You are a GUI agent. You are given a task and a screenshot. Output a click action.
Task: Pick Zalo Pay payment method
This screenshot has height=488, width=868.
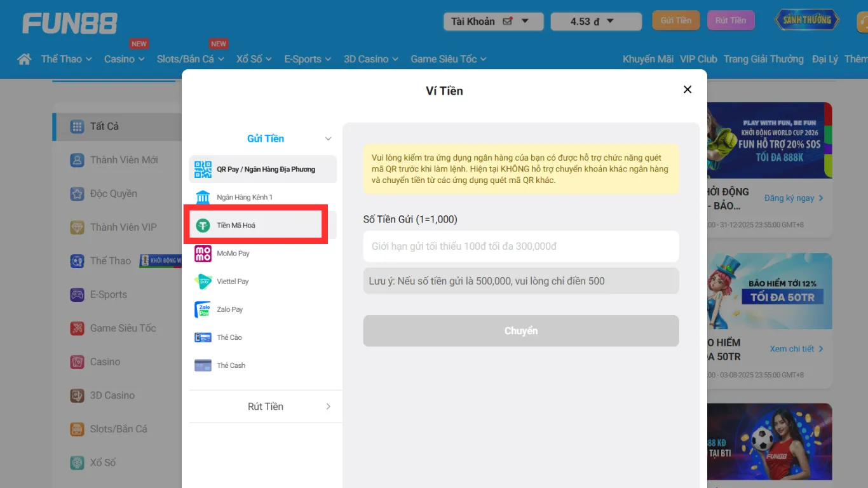coord(262,309)
